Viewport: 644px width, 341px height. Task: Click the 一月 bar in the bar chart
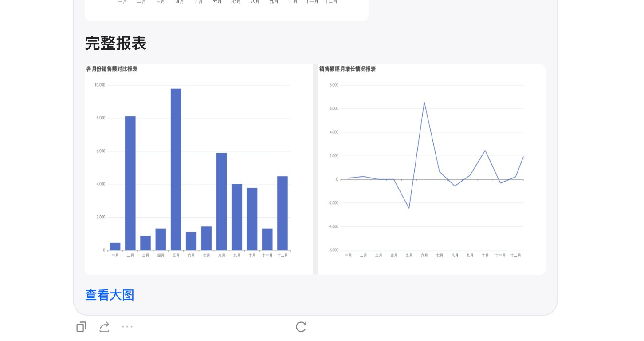coord(115,246)
